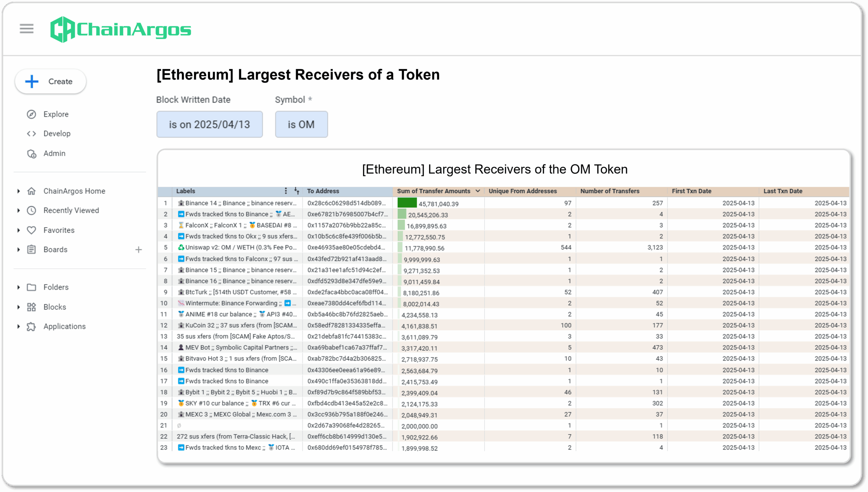Toggle sort arrow on Sum of Transfer Amounts
Screen dimensions: 868x492
(x=478, y=191)
